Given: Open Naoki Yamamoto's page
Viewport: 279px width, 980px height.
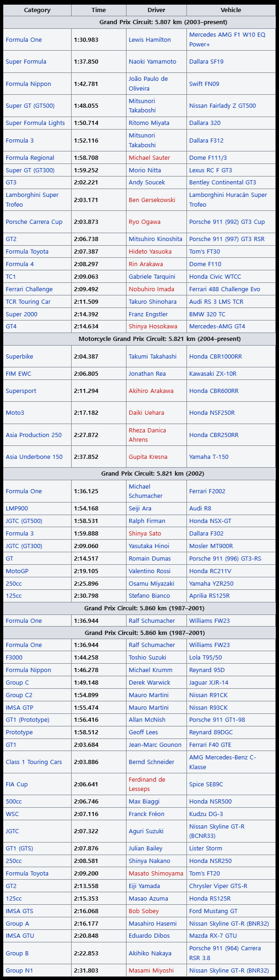Looking at the screenshot, I should click(x=153, y=62).
